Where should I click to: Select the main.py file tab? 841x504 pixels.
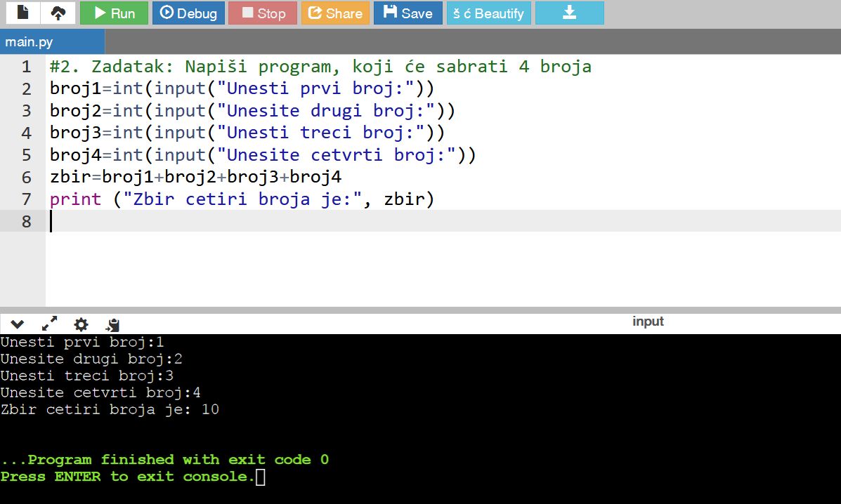[x=29, y=42]
